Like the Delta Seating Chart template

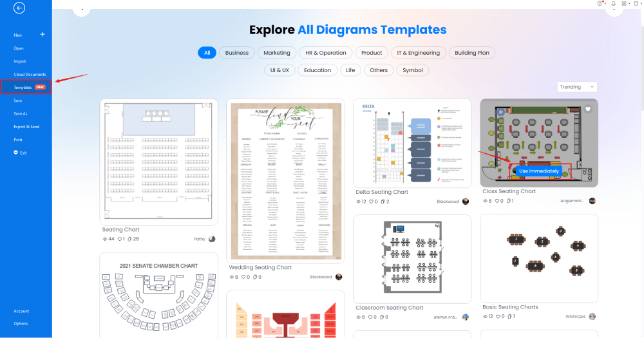(x=373, y=202)
